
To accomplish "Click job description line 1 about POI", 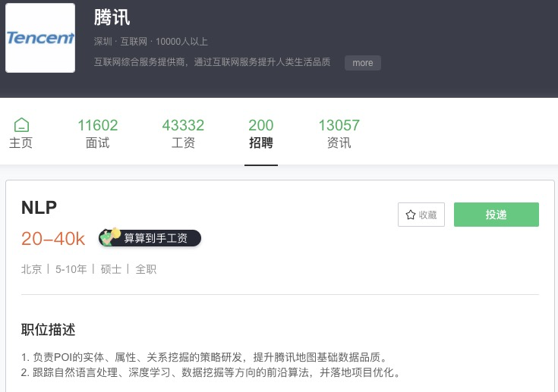I will tap(205, 357).
